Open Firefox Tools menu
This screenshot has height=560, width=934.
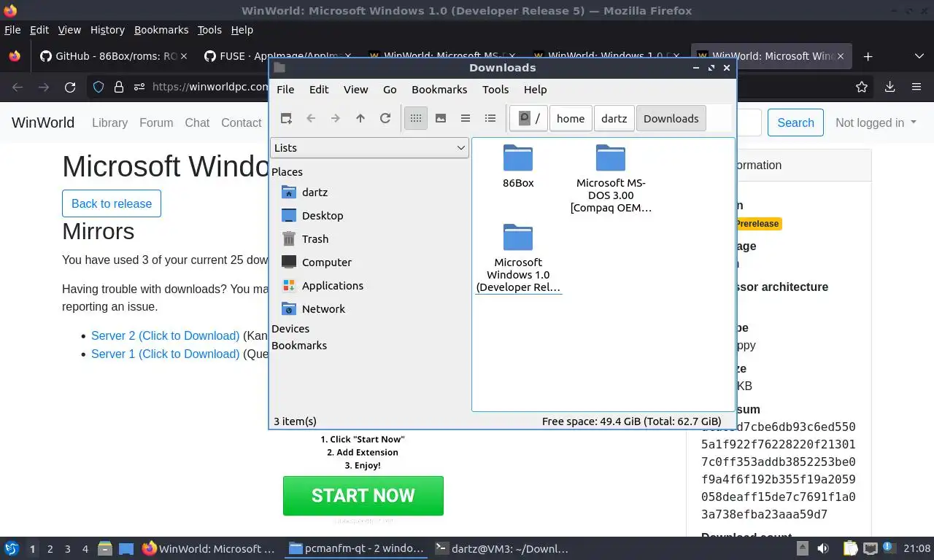(x=209, y=30)
